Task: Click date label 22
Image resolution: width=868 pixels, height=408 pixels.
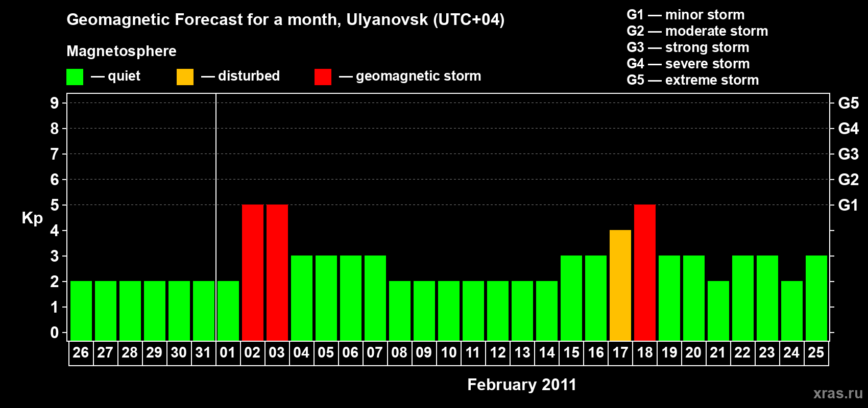Action: point(742,353)
